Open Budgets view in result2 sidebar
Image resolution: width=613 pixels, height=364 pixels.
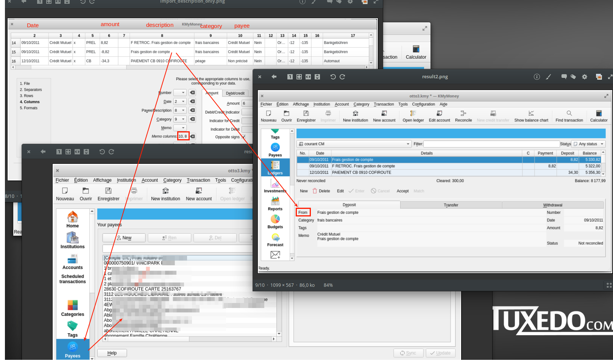pyautogui.click(x=275, y=222)
